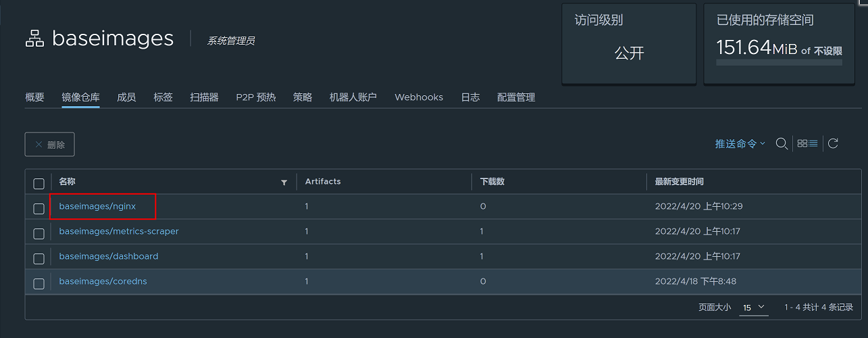The image size is (868, 338).
Task: Click the 名称 column filter icon
Action: pos(284,183)
